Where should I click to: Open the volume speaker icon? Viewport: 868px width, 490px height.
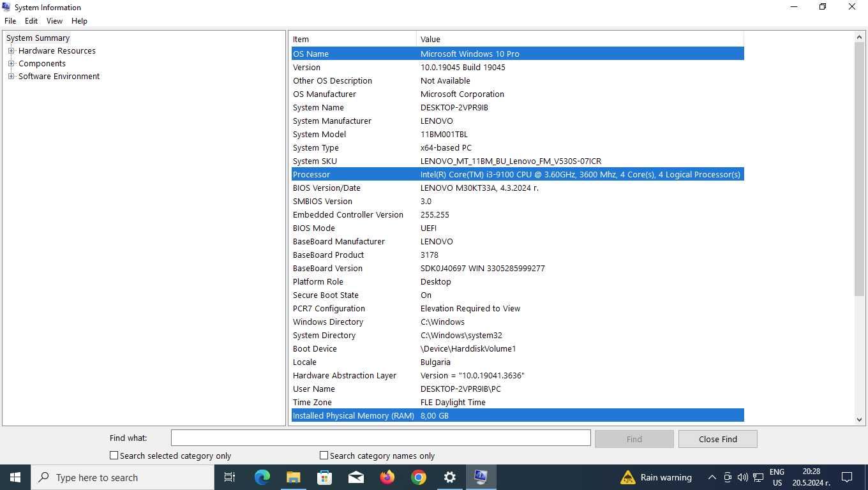742,477
